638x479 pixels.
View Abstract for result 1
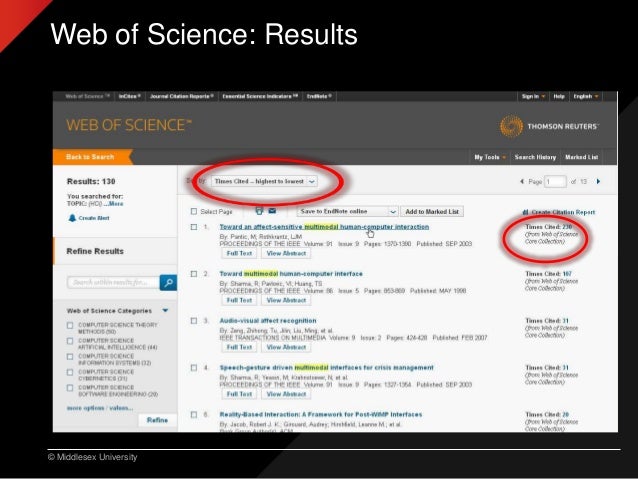(286, 254)
